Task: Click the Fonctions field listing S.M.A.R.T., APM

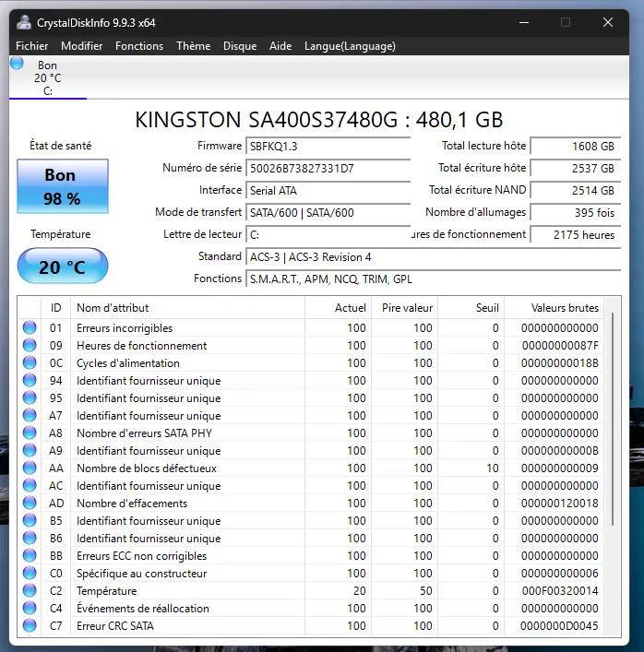Action: [x=433, y=279]
